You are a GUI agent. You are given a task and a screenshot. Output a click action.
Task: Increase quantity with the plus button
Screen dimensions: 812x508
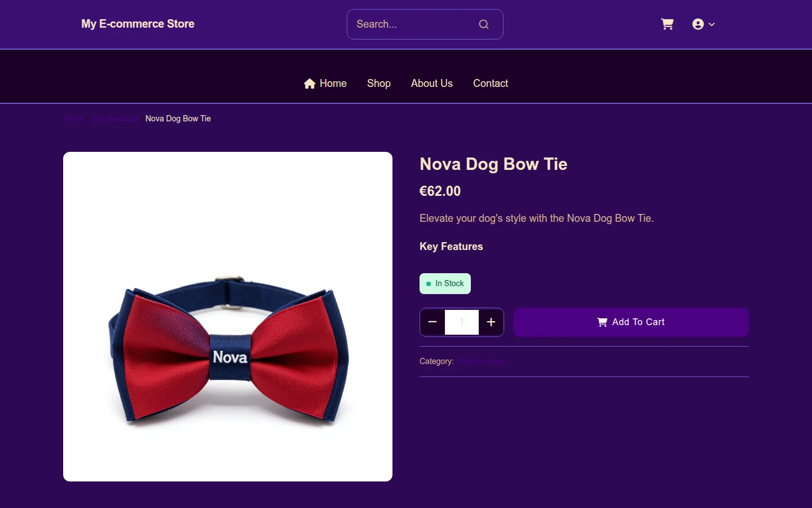491,322
